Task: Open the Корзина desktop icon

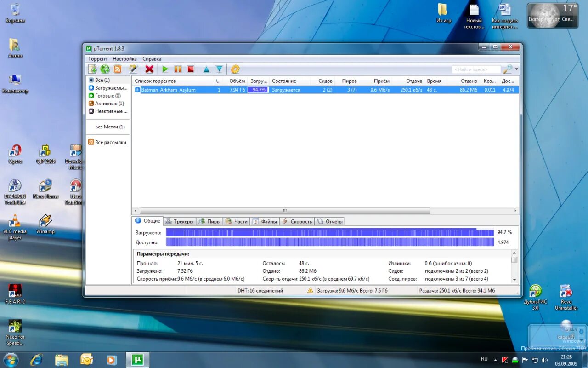Action: pos(15,13)
